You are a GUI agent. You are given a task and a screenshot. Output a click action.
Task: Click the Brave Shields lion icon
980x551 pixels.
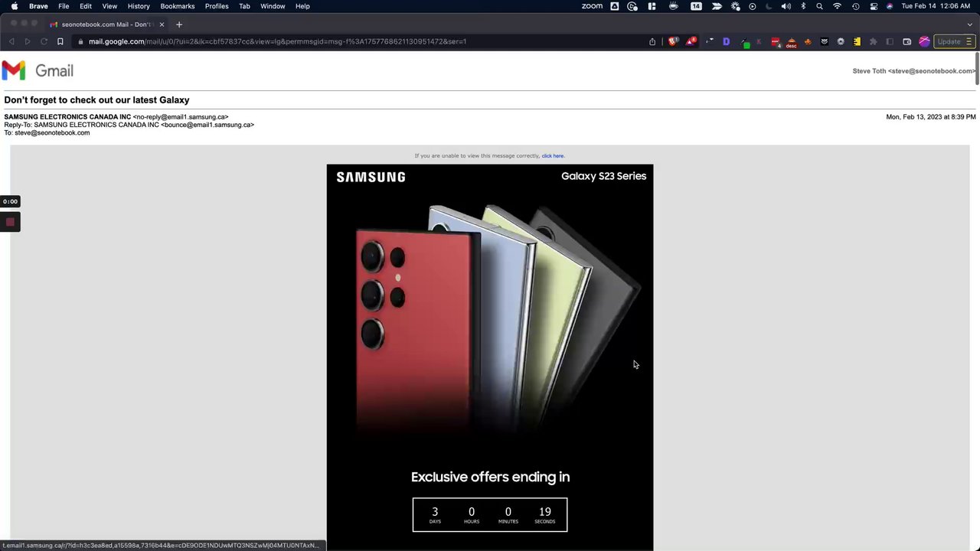[673, 41]
